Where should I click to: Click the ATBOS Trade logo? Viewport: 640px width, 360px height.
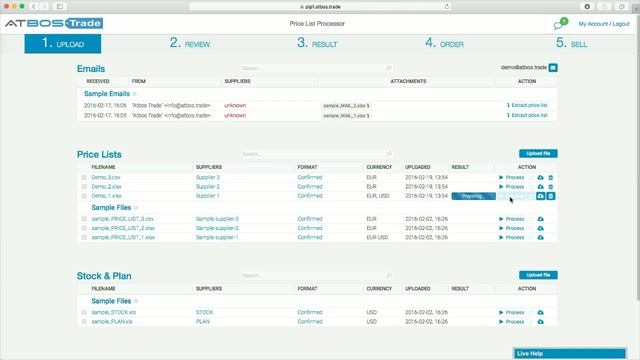coord(54,23)
